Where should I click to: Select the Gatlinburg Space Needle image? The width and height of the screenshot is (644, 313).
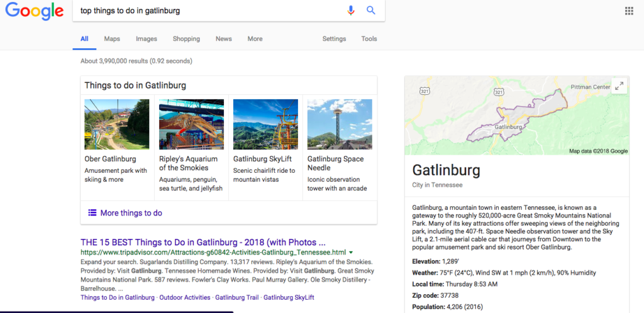coord(340,124)
